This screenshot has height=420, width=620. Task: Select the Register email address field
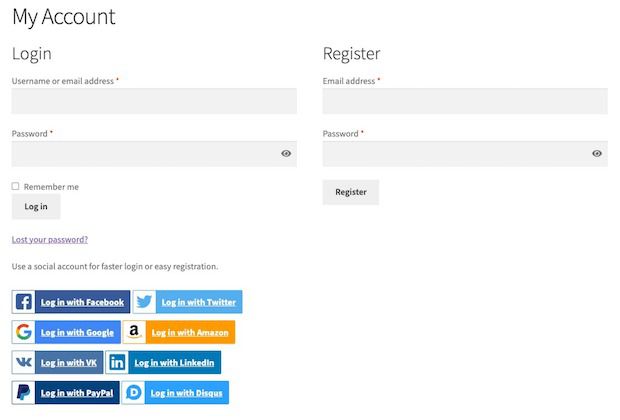pos(465,101)
